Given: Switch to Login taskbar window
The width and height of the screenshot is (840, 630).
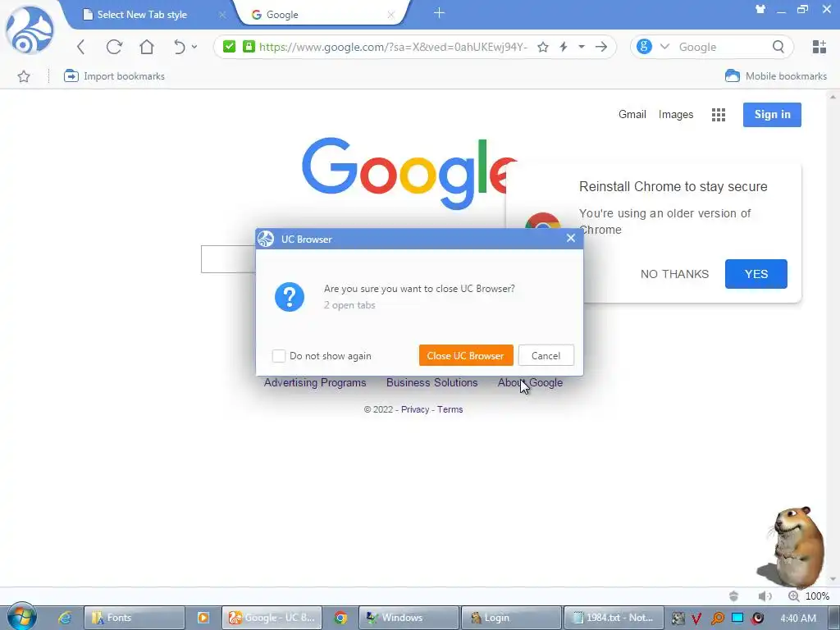Looking at the screenshot, I should [511, 618].
